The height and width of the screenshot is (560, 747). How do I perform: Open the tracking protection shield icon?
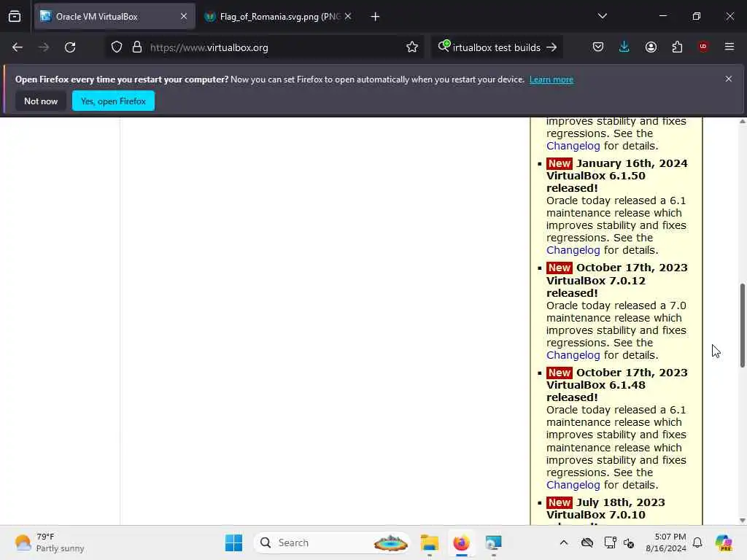117,47
